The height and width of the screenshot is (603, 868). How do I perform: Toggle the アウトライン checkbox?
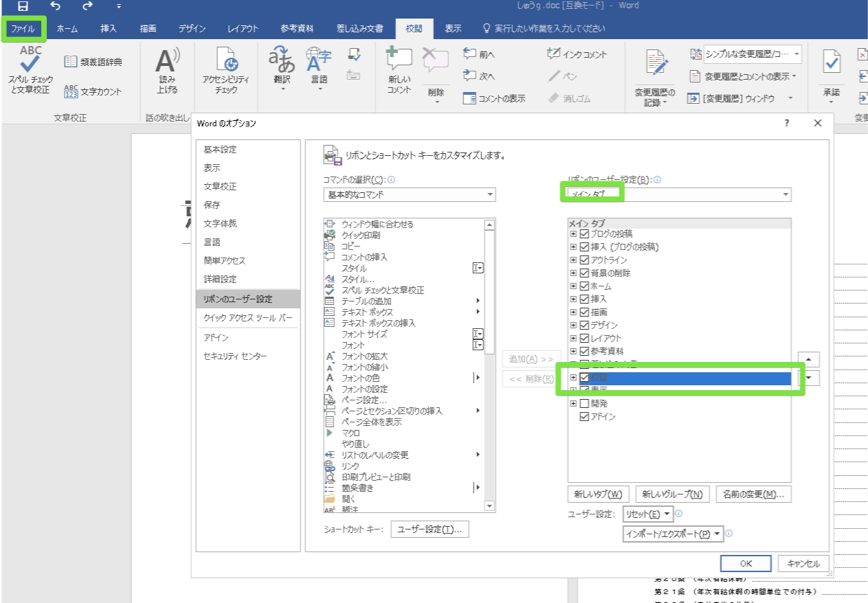[x=585, y=260]
